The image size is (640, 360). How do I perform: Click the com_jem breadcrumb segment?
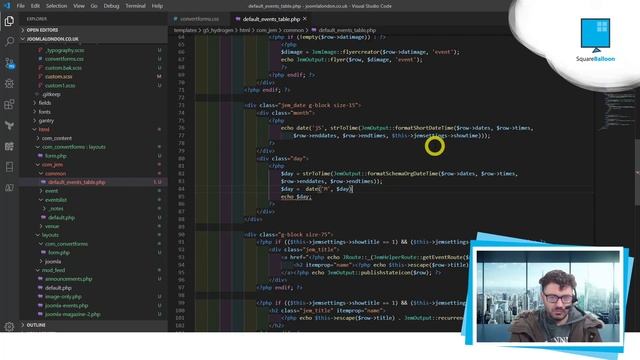click(x=267, y=30)
